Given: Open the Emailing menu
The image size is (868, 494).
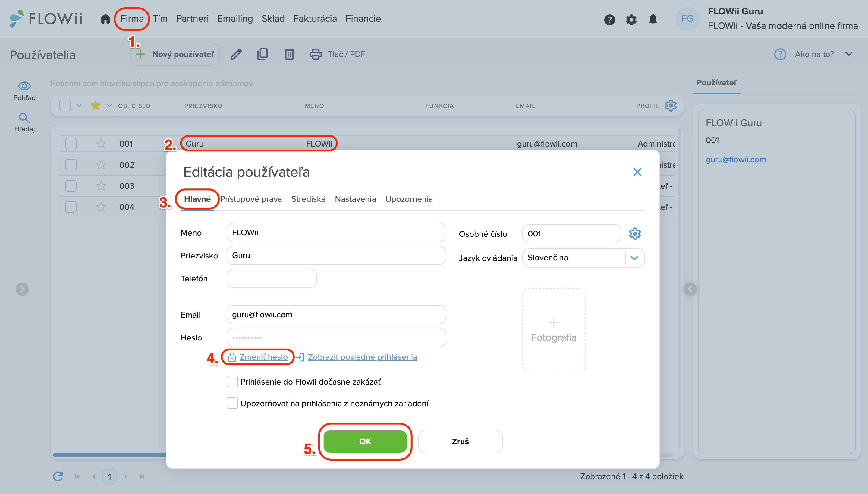Looking at the screenshot, I should coord(235,19).
